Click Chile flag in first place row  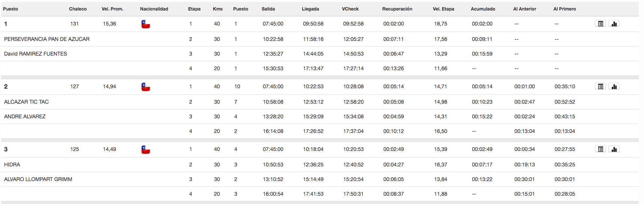146,24
